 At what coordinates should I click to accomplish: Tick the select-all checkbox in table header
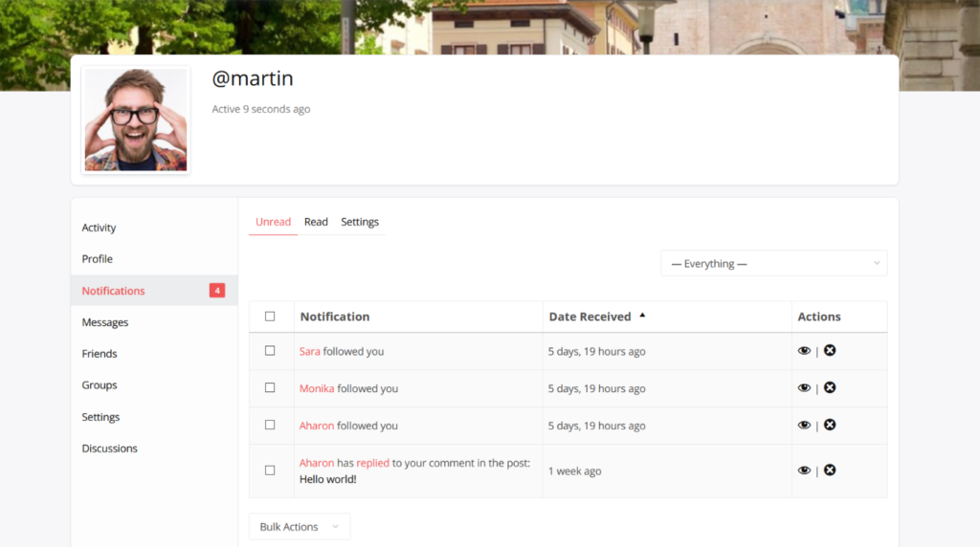(x=270, y=317)
